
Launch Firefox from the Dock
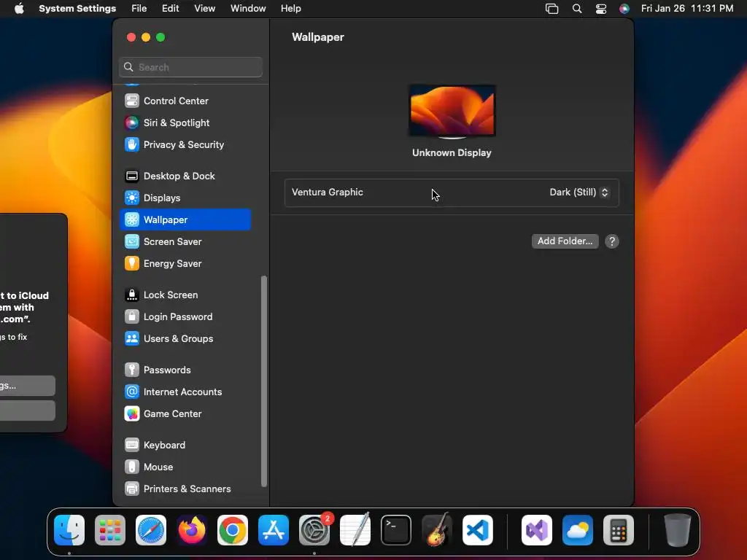[x=192, y=530]
